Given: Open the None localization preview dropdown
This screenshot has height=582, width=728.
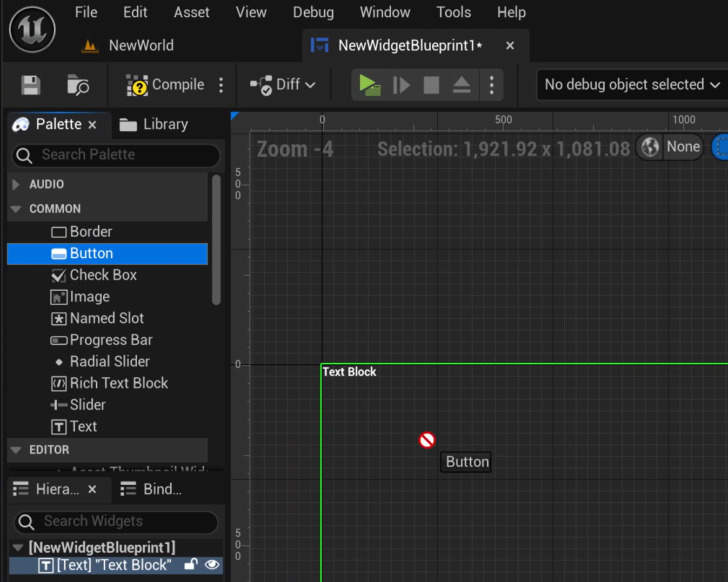Looking at the screenshot, I should 683,147.
